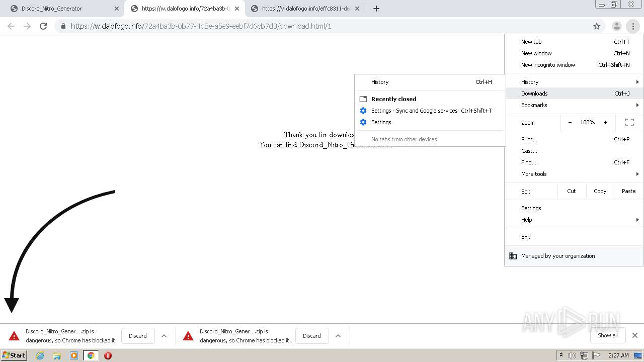Click Zoom out minus in menu
The image size is (644, 362).
pyautogui.click(x=570, y=122)
